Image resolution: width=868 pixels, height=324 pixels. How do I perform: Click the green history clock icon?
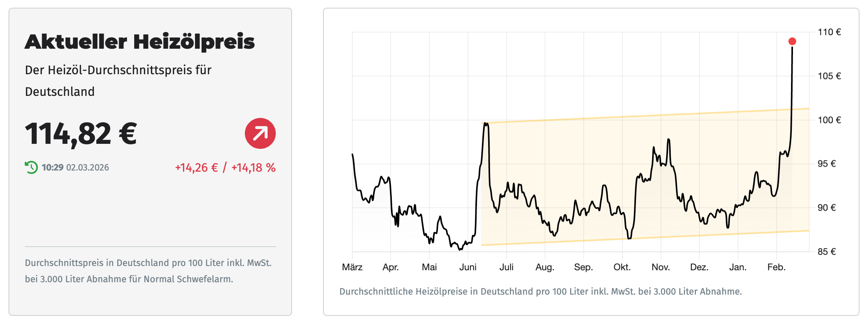(31, 167)
